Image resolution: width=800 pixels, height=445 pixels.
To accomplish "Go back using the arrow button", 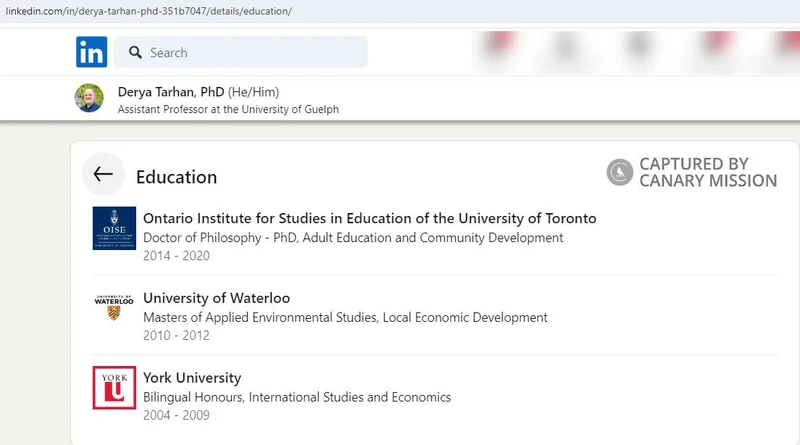I will pos(103,174).
